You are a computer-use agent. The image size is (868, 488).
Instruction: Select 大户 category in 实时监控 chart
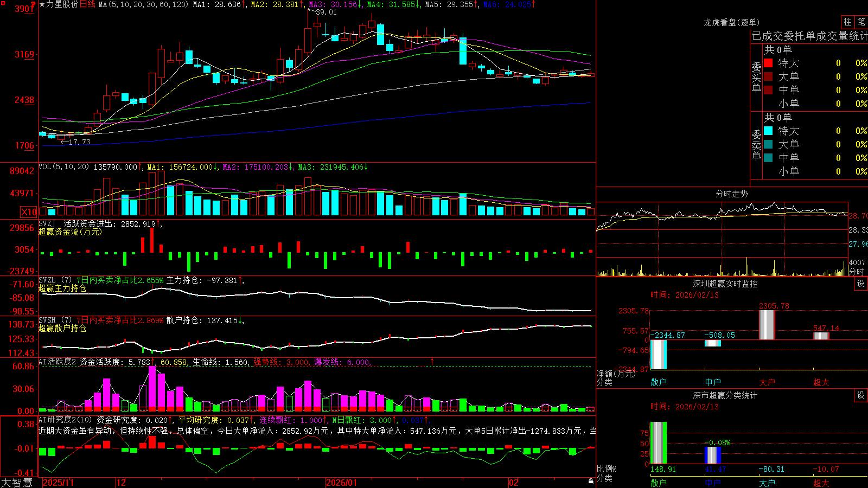767,382
